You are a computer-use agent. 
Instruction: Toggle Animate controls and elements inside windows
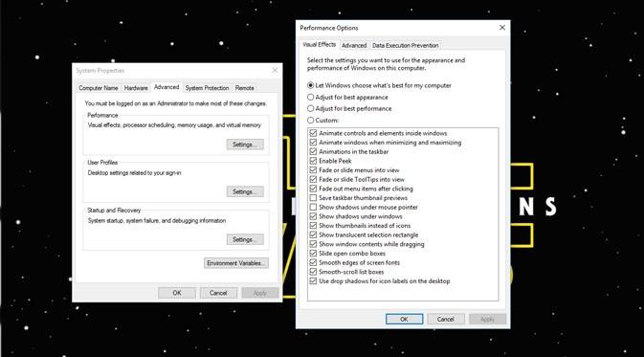click(313, 133)
